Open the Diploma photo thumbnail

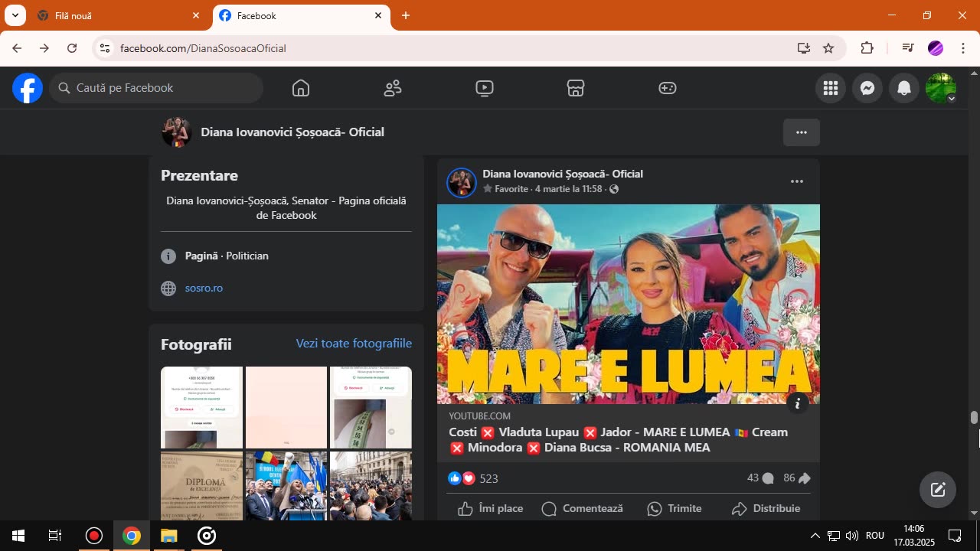201,486
